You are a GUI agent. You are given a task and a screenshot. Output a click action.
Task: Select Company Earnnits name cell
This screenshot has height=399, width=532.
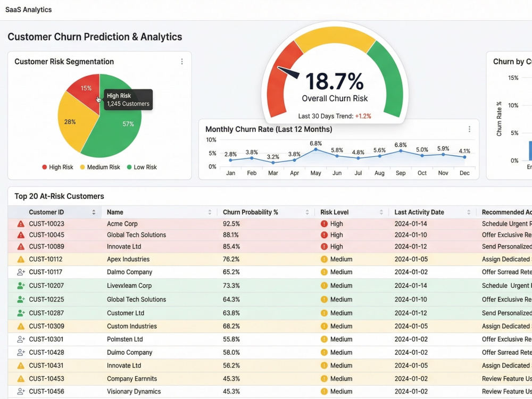pyautogui.click(x=132, y=379)
